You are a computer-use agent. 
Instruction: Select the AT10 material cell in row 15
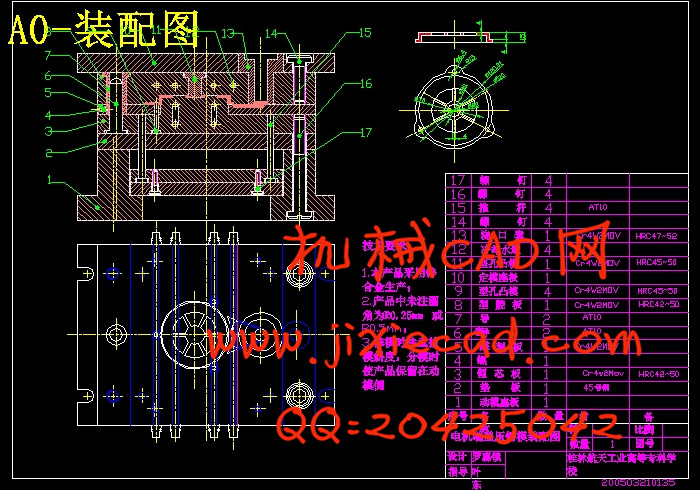(x=597, y=208)
